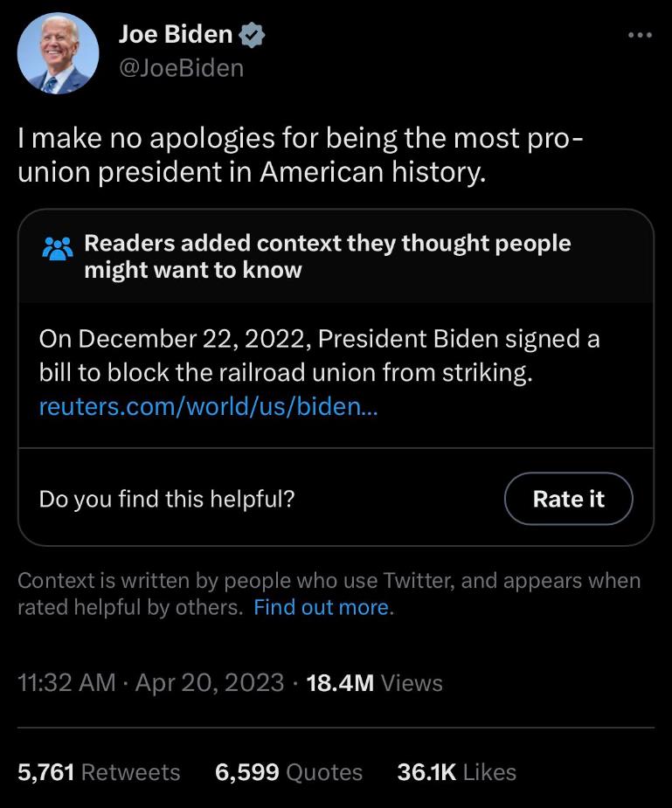Click the blue verified badge

click(251, 35)
